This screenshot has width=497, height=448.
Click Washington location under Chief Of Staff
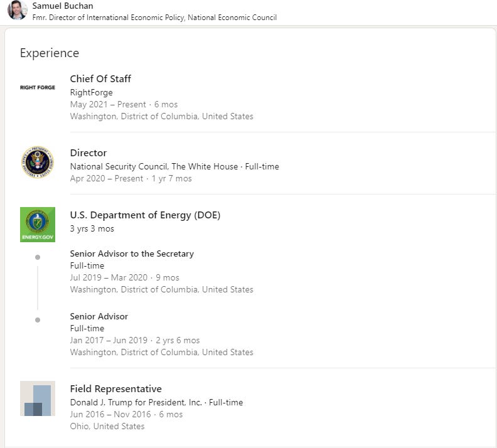click(162, 116)
